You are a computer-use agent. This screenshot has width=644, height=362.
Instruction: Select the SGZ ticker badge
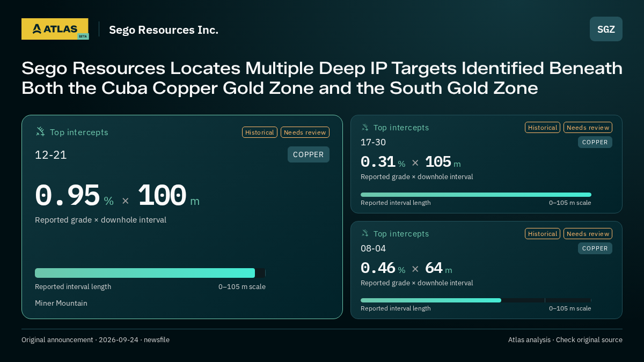click(606, 29)
